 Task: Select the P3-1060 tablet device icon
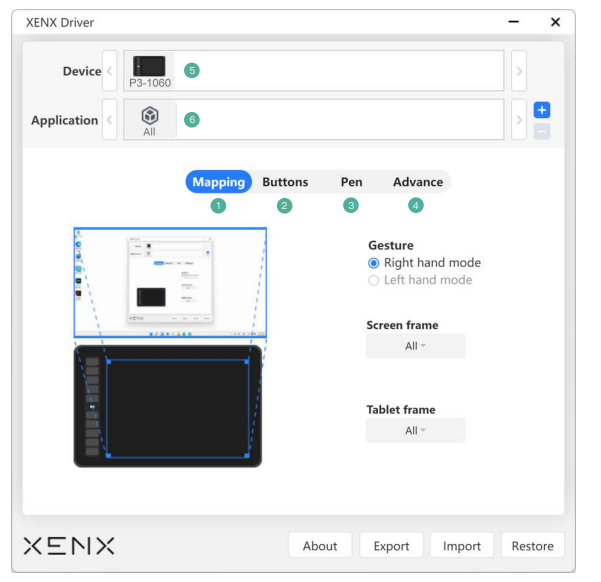(x=149, y=71)
